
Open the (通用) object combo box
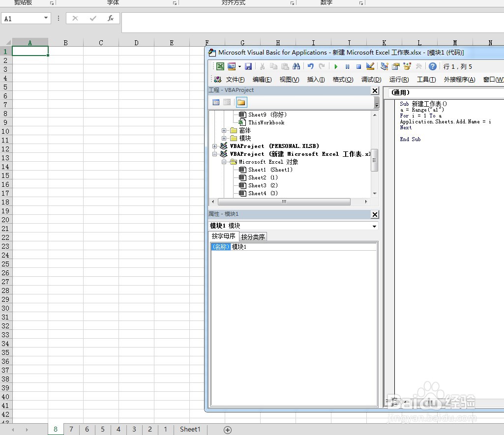[446, 92]
